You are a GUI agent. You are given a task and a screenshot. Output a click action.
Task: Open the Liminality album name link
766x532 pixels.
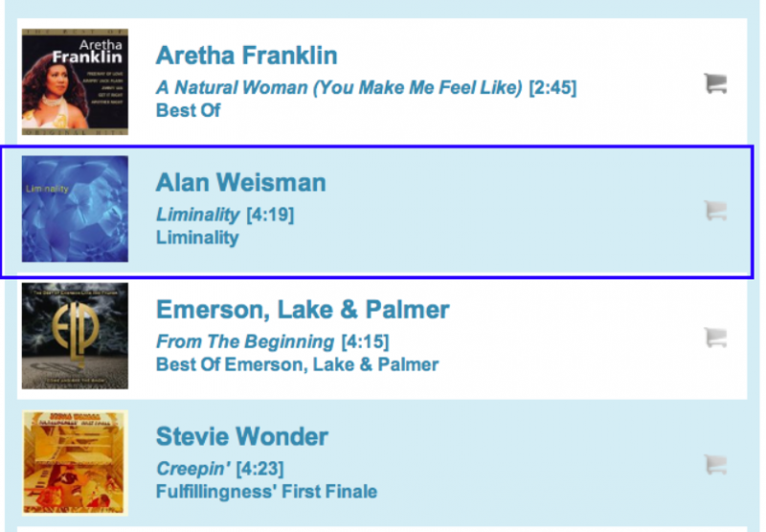tap(196, 237)
